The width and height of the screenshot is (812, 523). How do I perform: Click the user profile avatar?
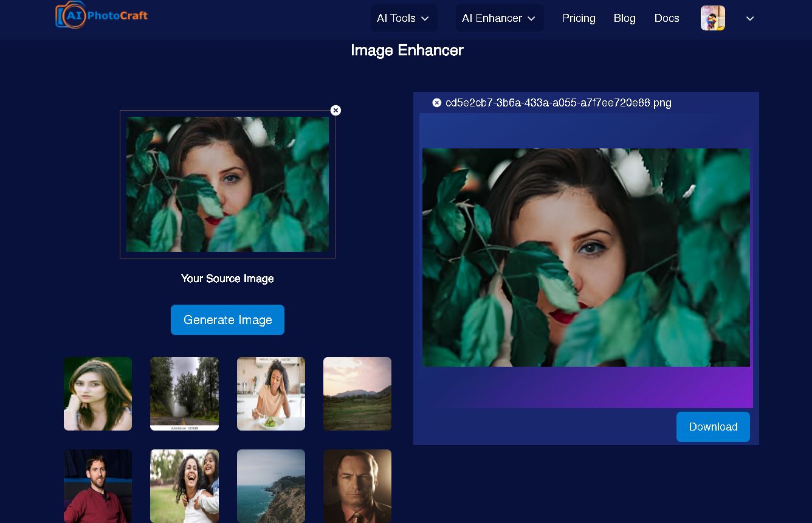[713, 18]
